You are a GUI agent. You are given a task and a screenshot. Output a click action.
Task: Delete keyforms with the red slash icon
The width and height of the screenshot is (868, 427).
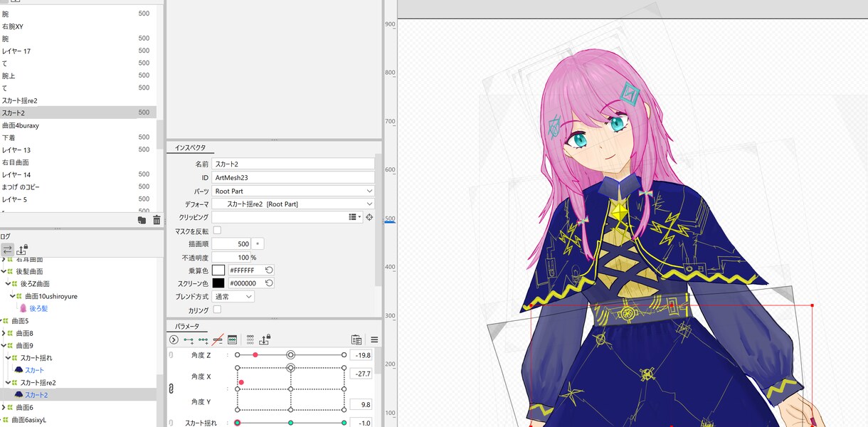[218, 339]
